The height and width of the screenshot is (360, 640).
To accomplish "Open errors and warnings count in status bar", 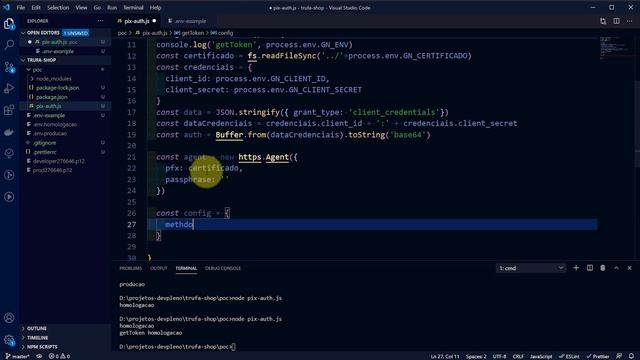I will (60, 356).
